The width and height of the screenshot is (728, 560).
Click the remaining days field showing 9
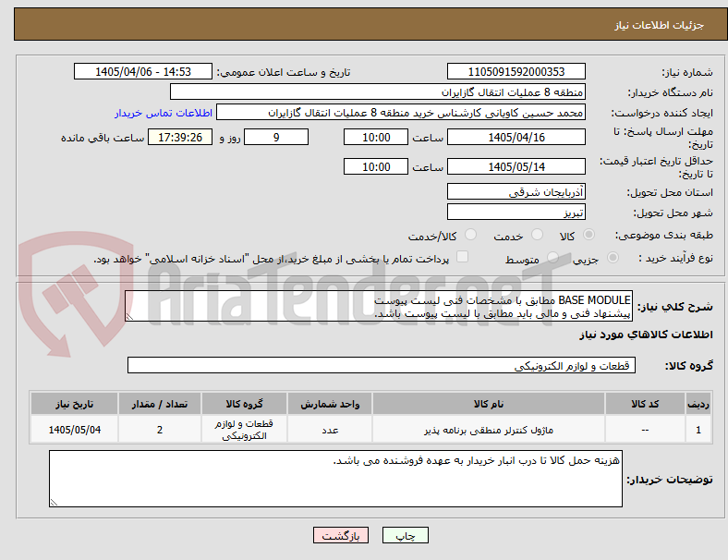[276, 138]
